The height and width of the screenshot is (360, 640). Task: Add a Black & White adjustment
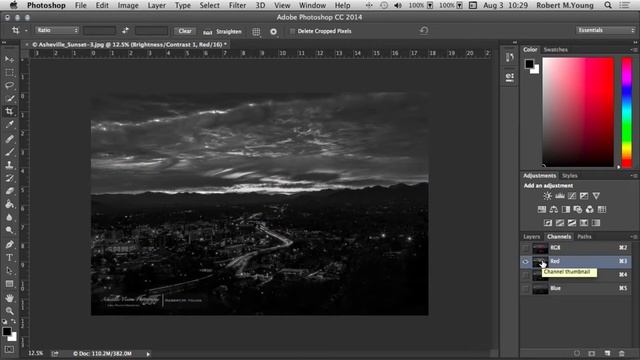566,209
